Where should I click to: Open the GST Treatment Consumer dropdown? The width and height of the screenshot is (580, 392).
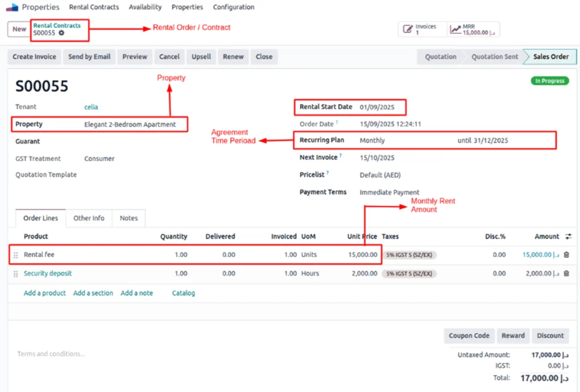99,159
